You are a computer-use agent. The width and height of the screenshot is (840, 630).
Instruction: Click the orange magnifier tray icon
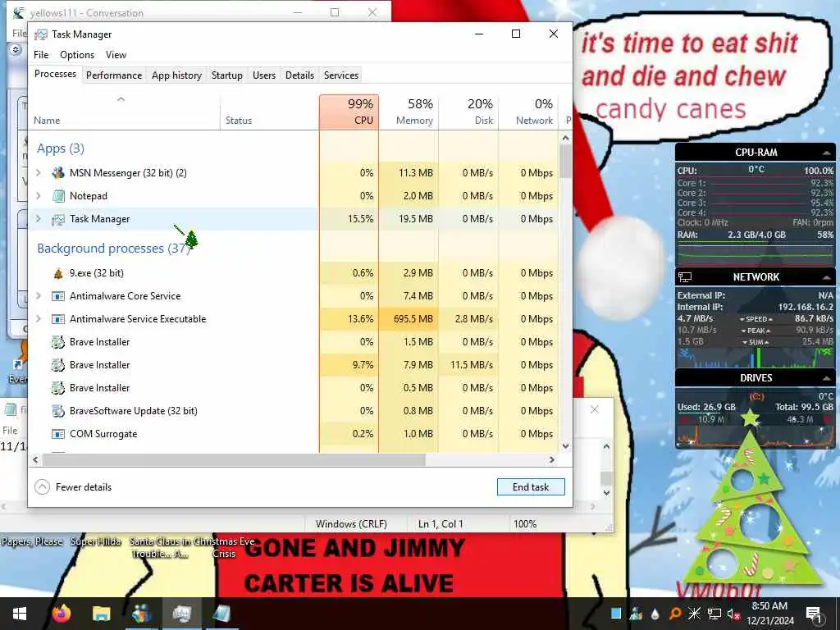click(x=675, y=614)
